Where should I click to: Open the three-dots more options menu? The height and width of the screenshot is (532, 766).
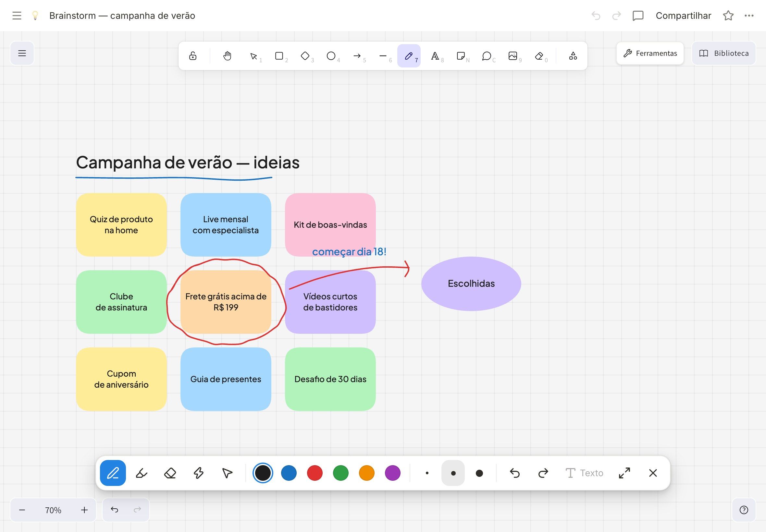click(749, 16)
